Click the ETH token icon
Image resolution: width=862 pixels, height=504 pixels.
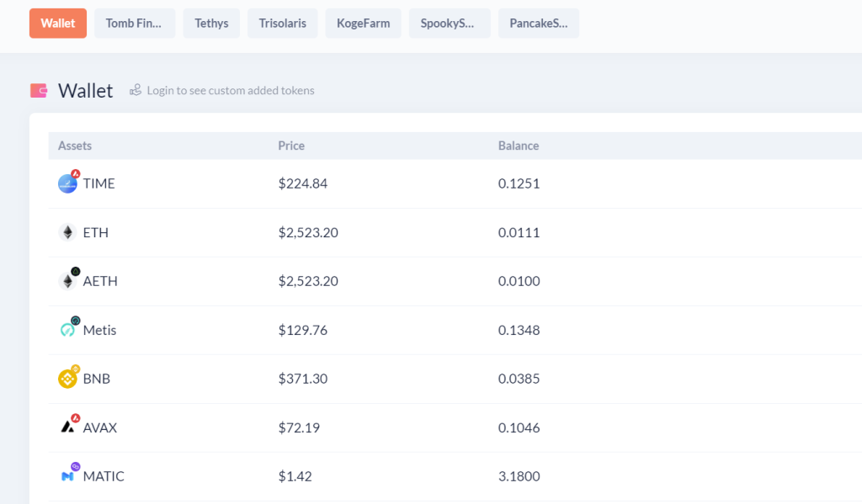click(x=67, y=232)
